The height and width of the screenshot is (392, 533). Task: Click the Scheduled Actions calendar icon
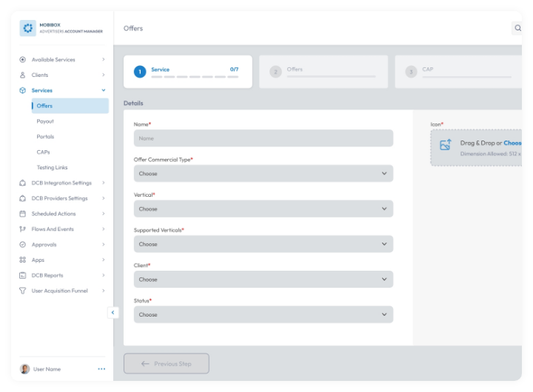coord(22,214)
